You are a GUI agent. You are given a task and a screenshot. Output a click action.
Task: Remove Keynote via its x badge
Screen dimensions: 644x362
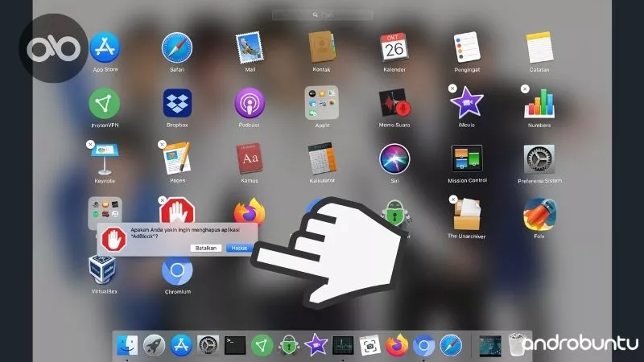pyautogui.click(x=90, y=144)
